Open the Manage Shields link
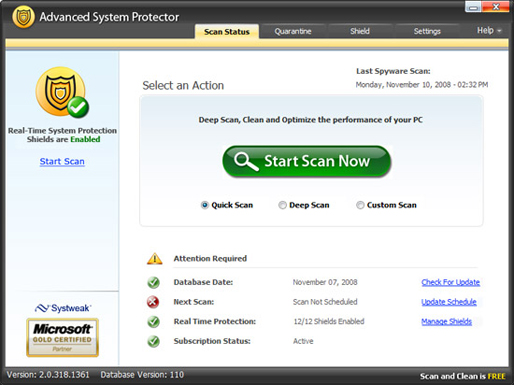 tap(446, 322)
